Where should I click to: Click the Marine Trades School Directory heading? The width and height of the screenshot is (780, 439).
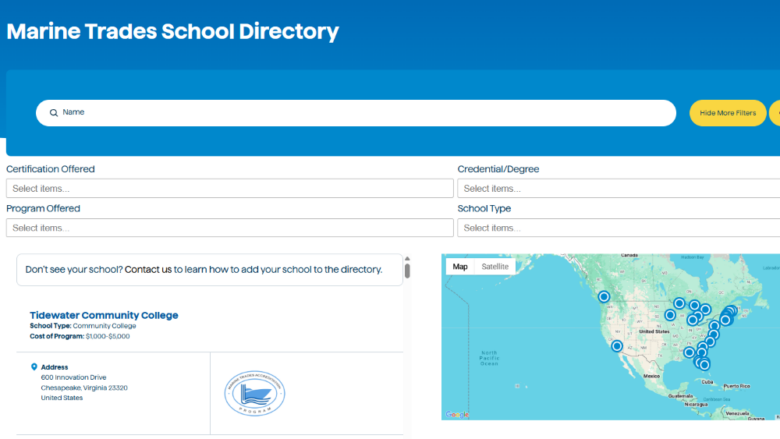click(173, 31)
